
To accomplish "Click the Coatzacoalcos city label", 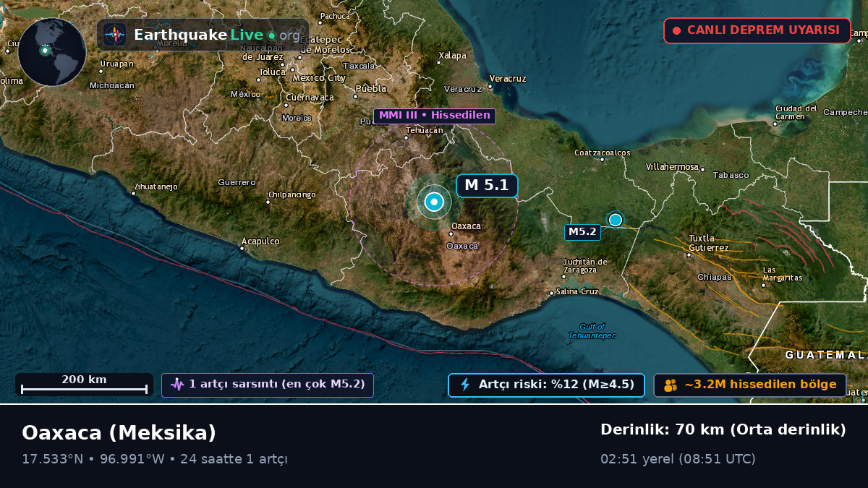I will (603, 153).
